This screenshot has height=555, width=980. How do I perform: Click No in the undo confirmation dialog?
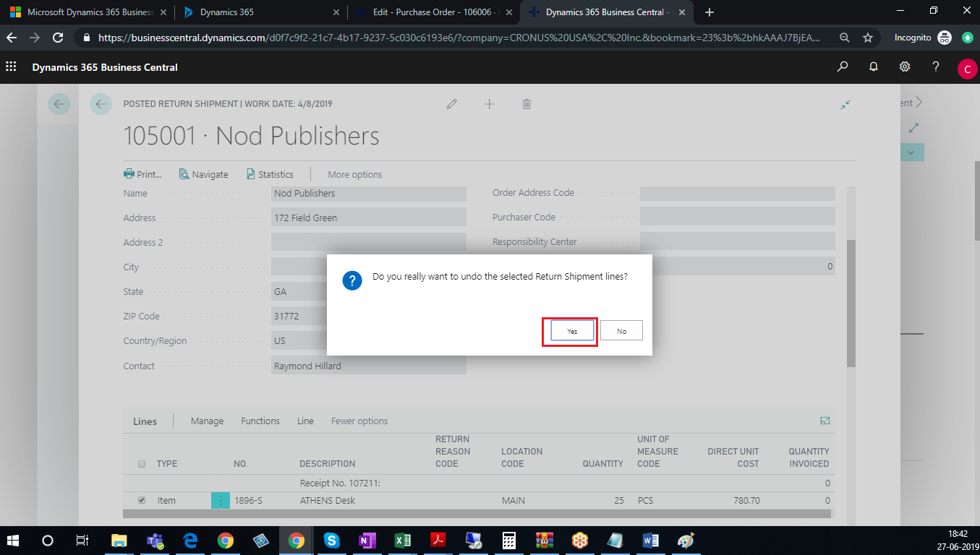(621, 330)
